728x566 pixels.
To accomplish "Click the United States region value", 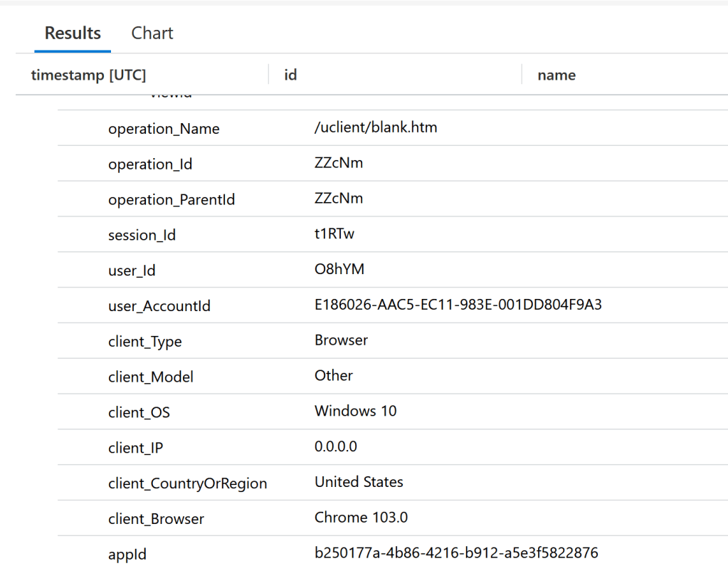I will point(359,482).
